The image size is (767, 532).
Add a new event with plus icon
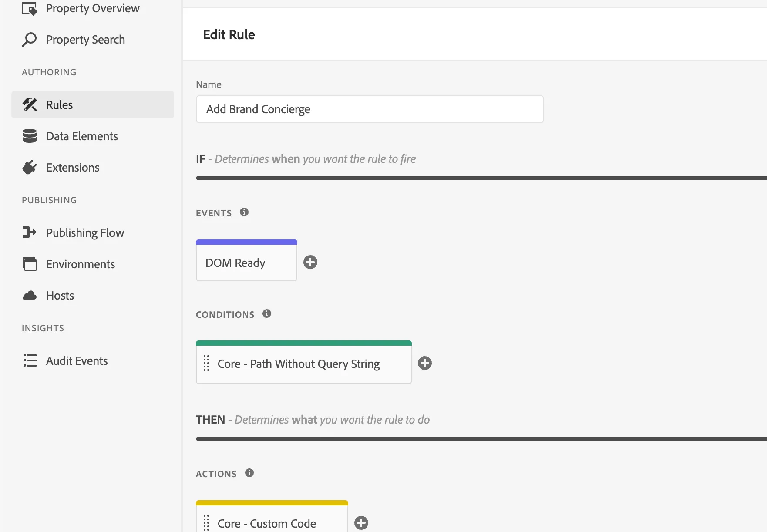click(310, 262)
